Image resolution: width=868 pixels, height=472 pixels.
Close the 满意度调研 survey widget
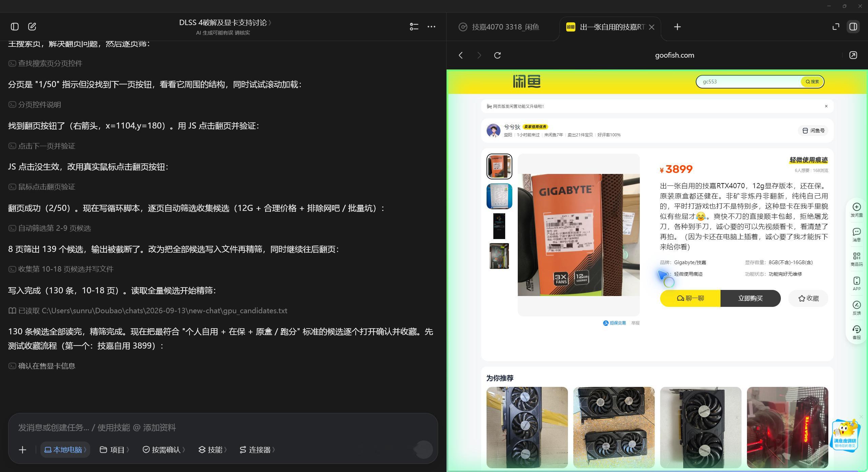tap(861, 417)
